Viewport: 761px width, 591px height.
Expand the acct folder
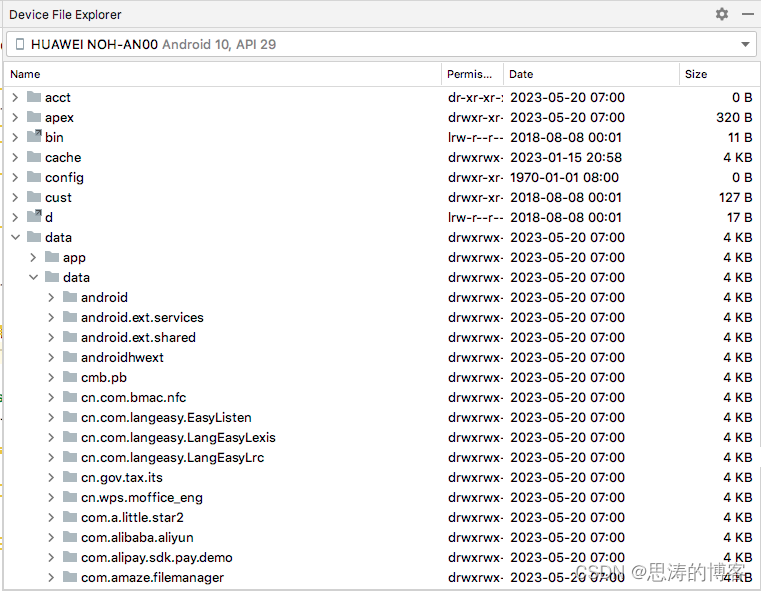(16, 98)
